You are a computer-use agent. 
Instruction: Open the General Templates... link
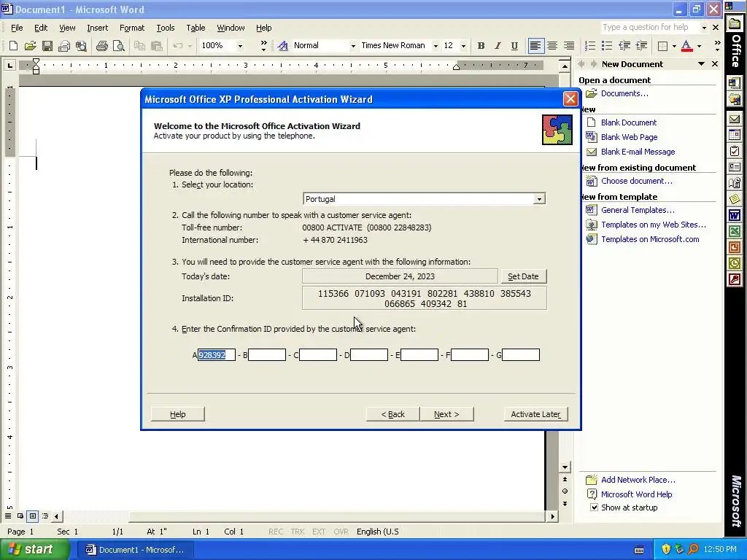pyautogui.click(x=638, y=210)
